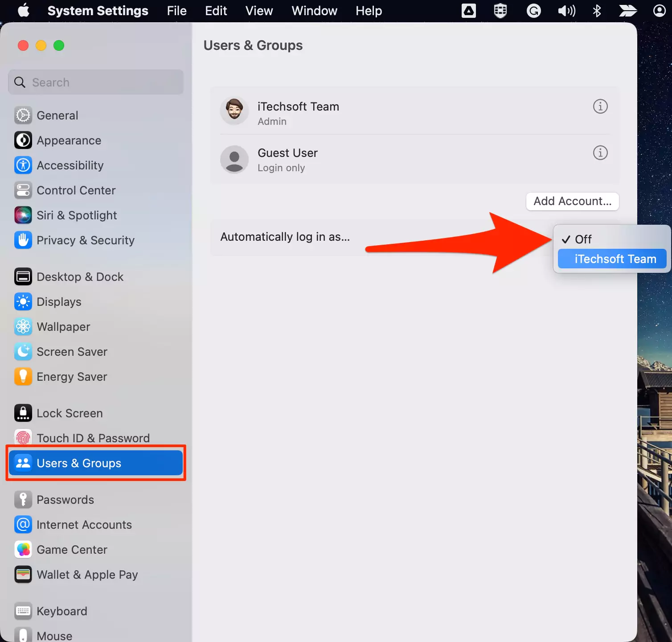Open the File menu
Image resolution: width=672 pixels, height=642 pixels.
pyautogui.click(x=177, y=11)
